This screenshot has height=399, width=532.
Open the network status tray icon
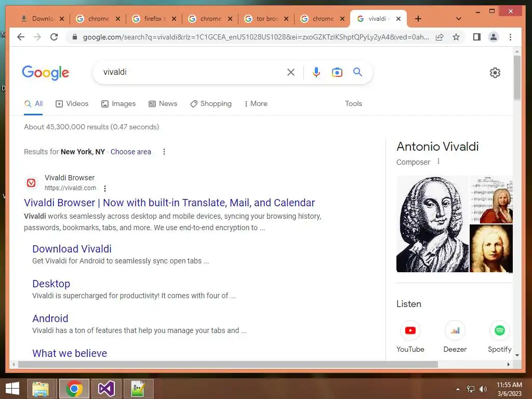(471, 389)
